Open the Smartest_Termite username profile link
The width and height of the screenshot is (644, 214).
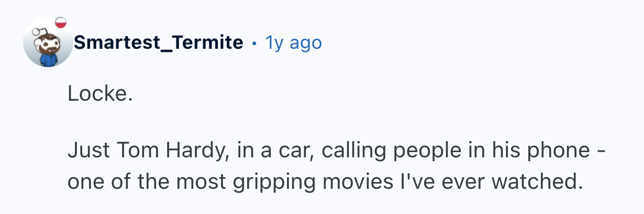click(158, 42)
